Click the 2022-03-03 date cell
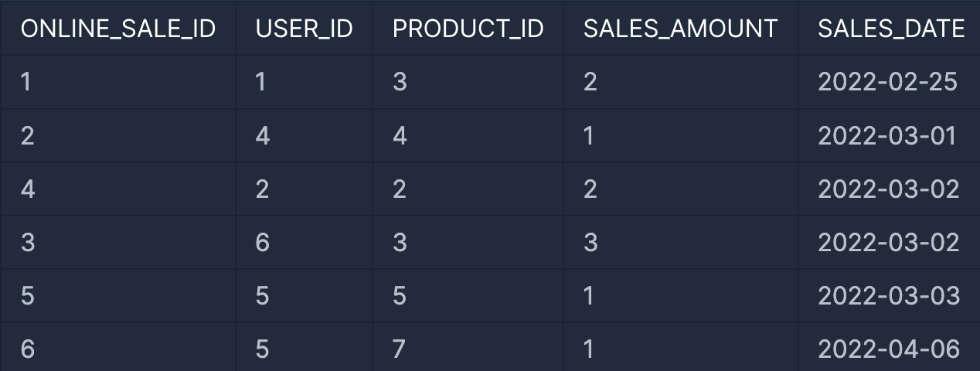The width and height of the screenshot is (980, 371). pos(890,295)
